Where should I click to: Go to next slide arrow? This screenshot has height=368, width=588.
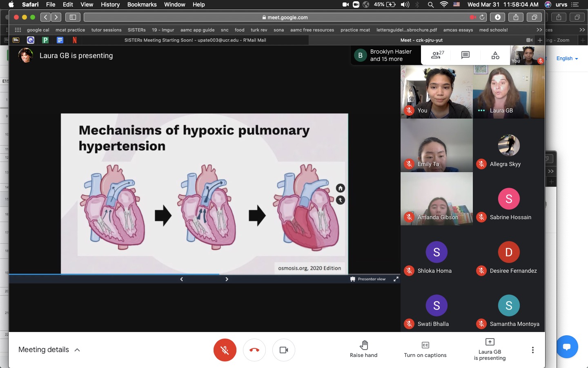tap(227, 279)
